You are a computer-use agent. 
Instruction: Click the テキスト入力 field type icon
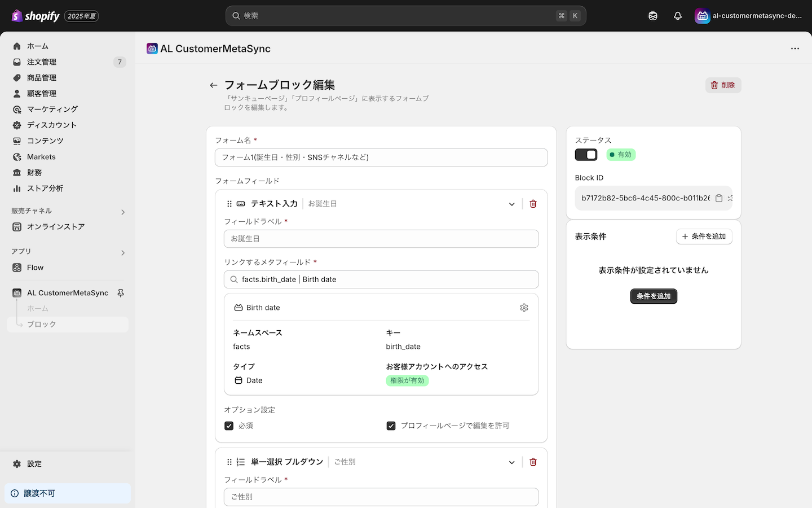point(241,204)
